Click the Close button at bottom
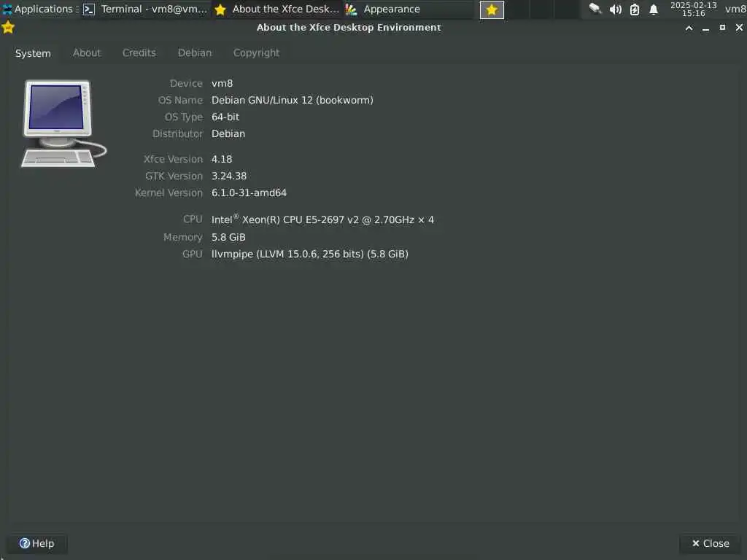Screen dimensions: 747x560 [711, 543]
